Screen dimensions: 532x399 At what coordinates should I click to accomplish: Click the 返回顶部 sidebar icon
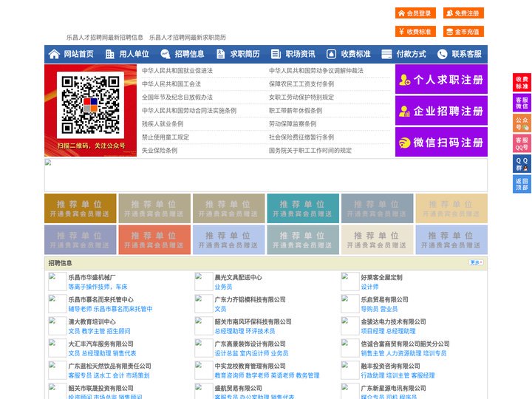click(522, 184)
